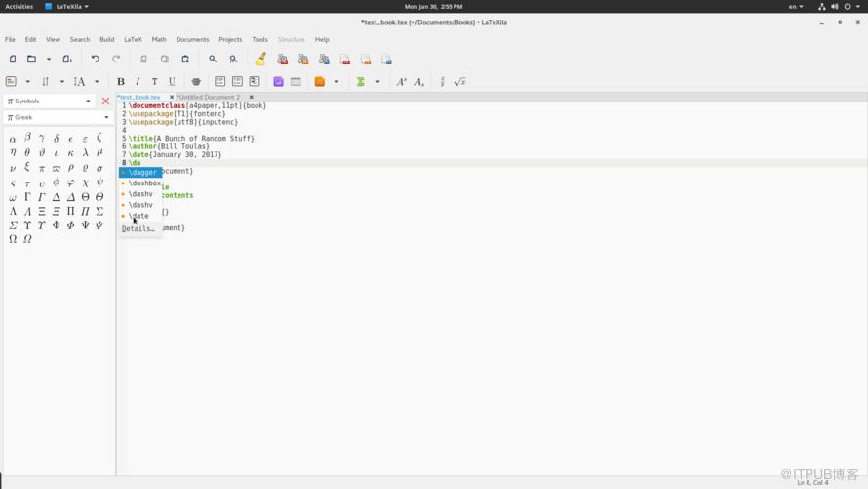The width and height of the screenshot is (868, 489).
Task: Apply italic formatting
Action: (138, 82)
